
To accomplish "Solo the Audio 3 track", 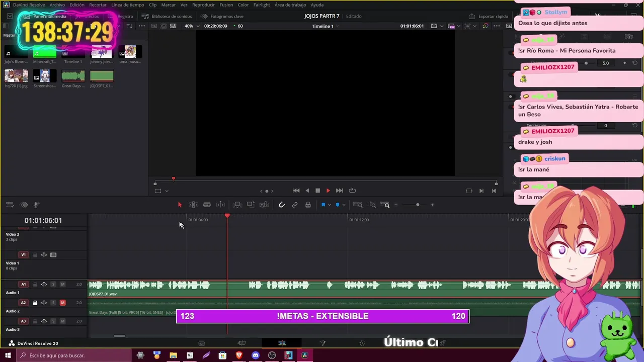I will pyautogui.click(x=53, y=321).
